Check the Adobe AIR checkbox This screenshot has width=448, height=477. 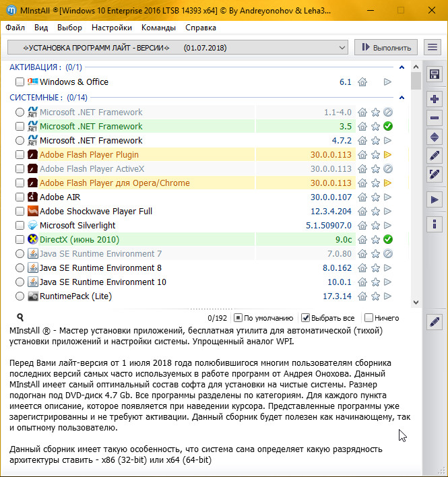[20, 197]
